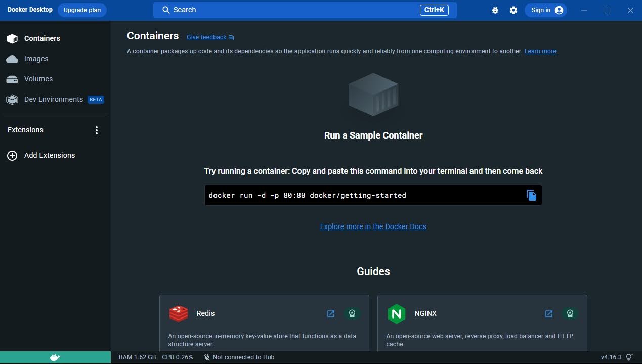Screen dimensions: 642x364
Task: Click Add Extensions
Action: (50, 155)
